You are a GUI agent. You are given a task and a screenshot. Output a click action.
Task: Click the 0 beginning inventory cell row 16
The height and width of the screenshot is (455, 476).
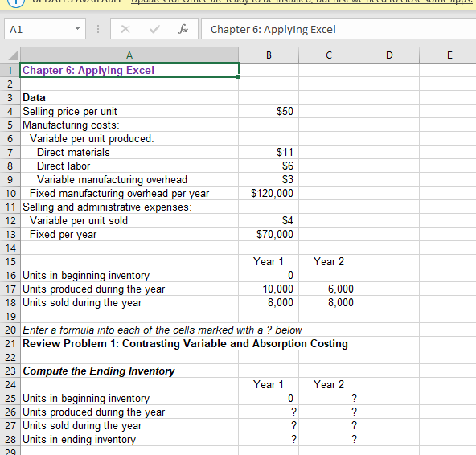click(269, 275)
